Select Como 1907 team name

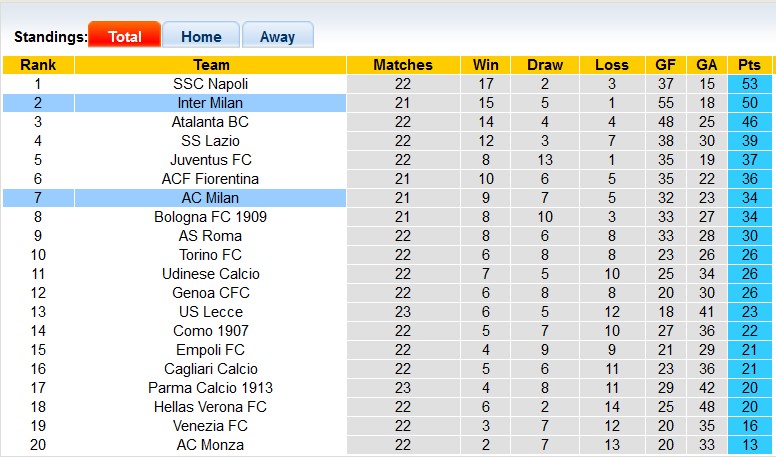pyautogui.click(x=210, y=331)
